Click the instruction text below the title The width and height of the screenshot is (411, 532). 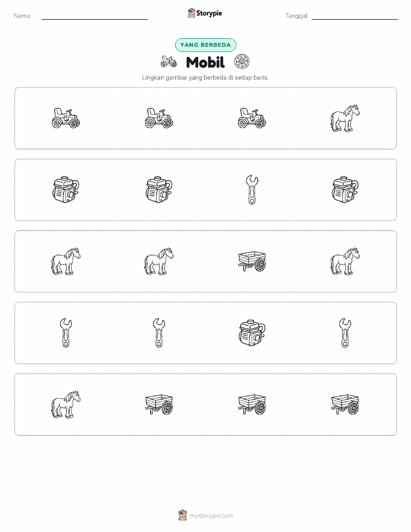(x=205, y=77)
